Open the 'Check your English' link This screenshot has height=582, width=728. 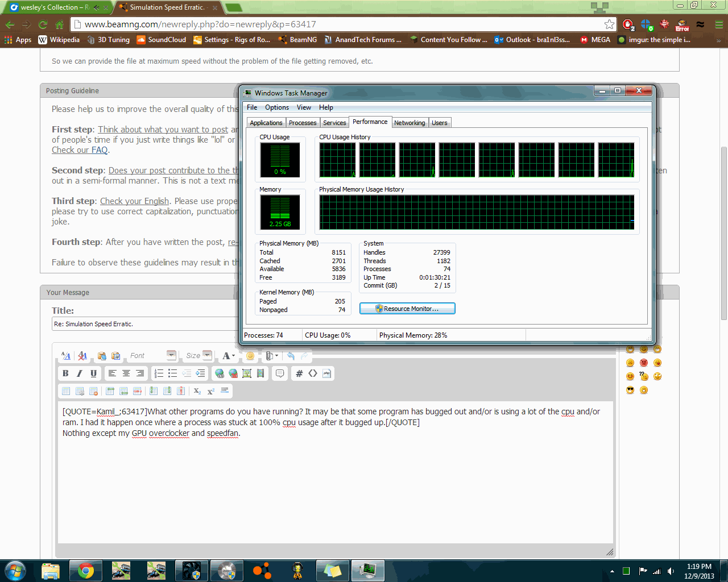(x=134, y=201)
